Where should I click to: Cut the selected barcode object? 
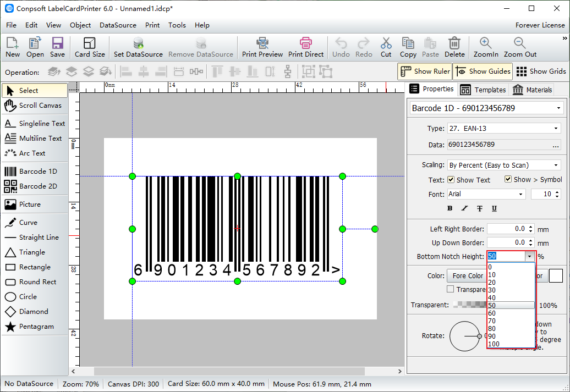point(386,47)
